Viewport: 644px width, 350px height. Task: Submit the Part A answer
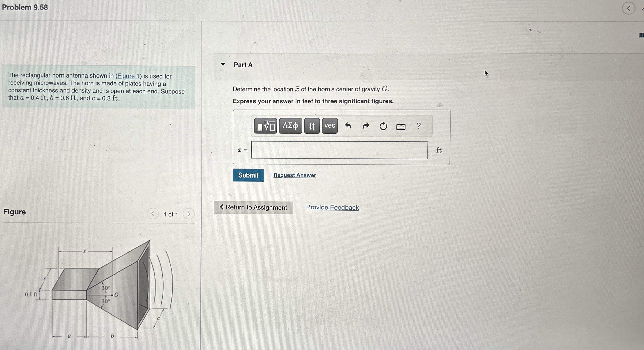coord(248,175)
